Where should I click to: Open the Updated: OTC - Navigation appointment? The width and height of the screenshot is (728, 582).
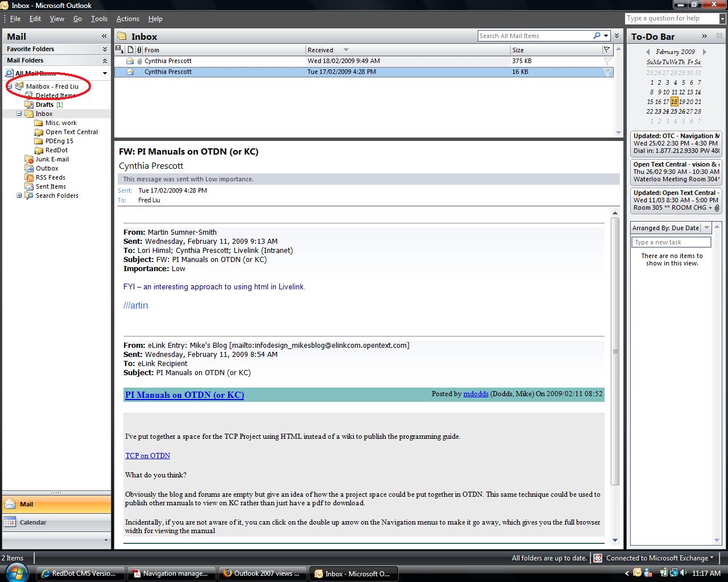click(676, 144)
